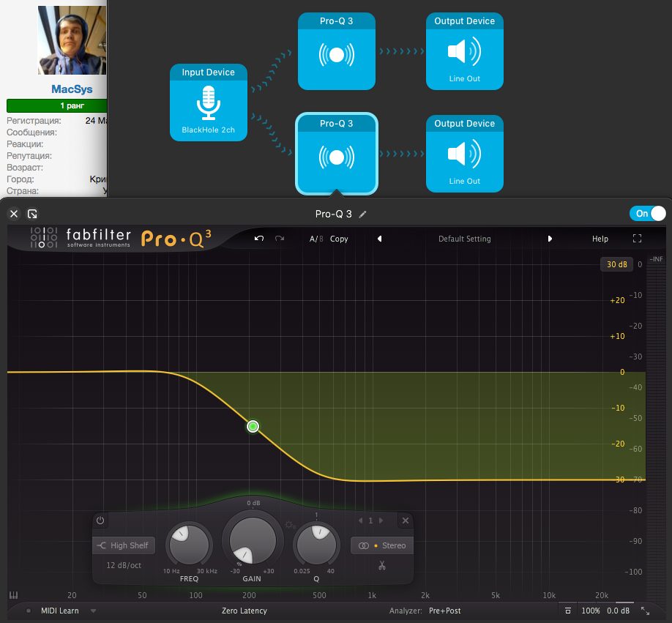Click the MIDI activity indicator dot
This screenshot has width=672, height=623.
(29, 611)
